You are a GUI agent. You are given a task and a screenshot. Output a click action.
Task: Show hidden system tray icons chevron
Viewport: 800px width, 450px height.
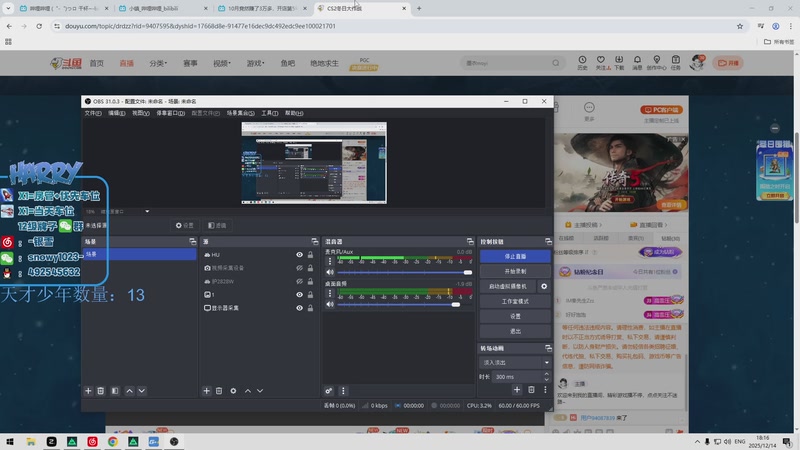click(697, 441)
